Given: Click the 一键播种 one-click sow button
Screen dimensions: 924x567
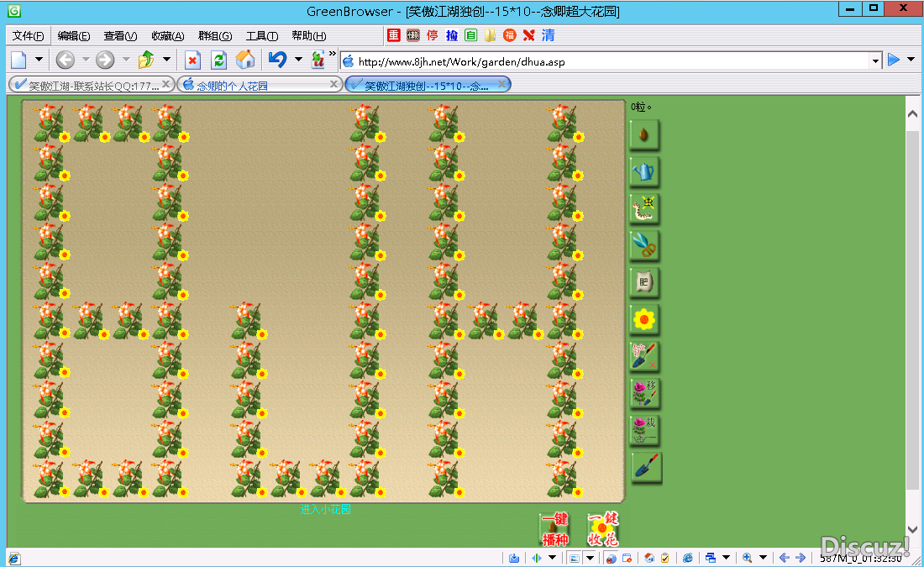Looking at the screenshot, I should [555, 529].
